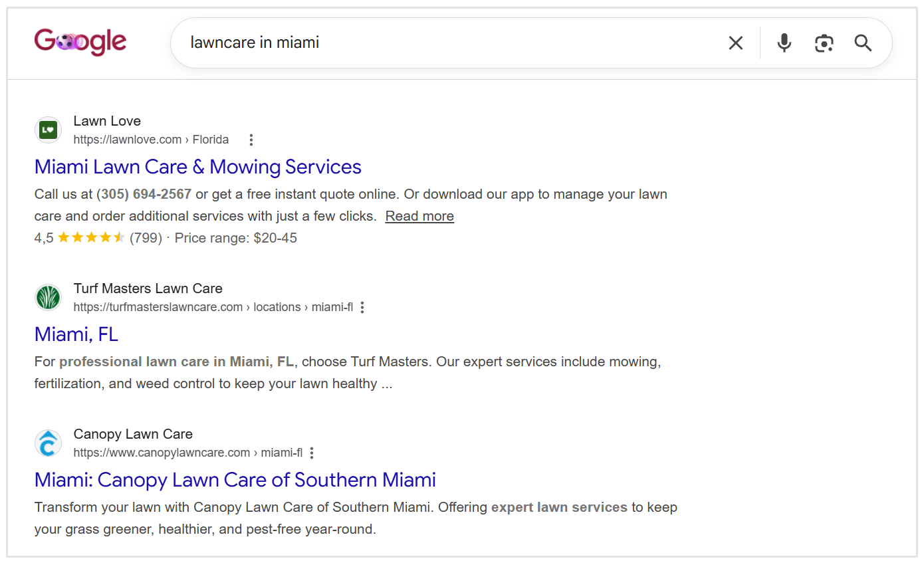The height and width of the screenshot is (565, 924).
Task: Open the 'Miami, FL' result link
Action: (x=76, y=334)
